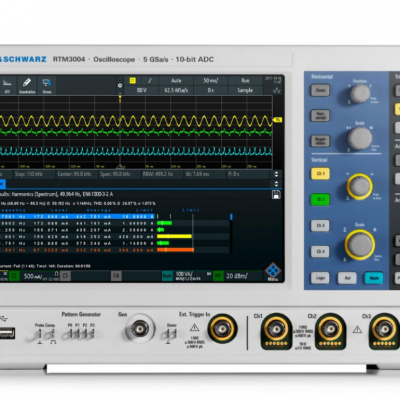The height and width of the screenshot is (400, 400).
Task: Push the yellow-ringed vertical position knob
Action: click(360, 186)
